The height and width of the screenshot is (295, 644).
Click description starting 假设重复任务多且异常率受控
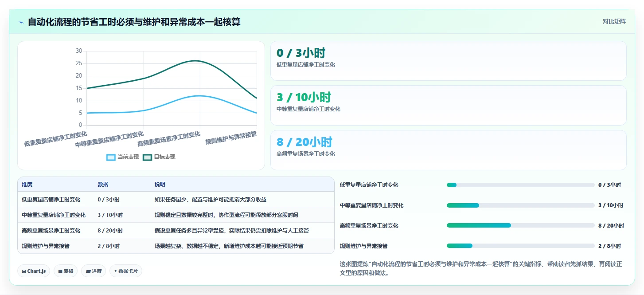pos(232,231)
